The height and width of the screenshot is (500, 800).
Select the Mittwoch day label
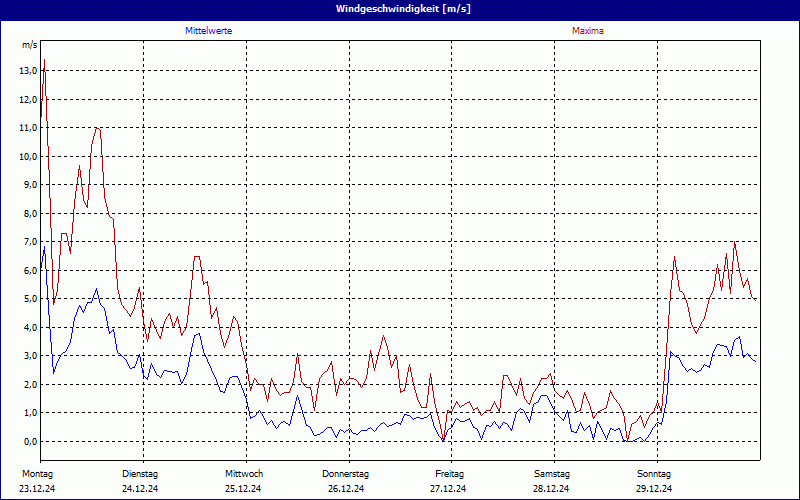coord(243,473)
